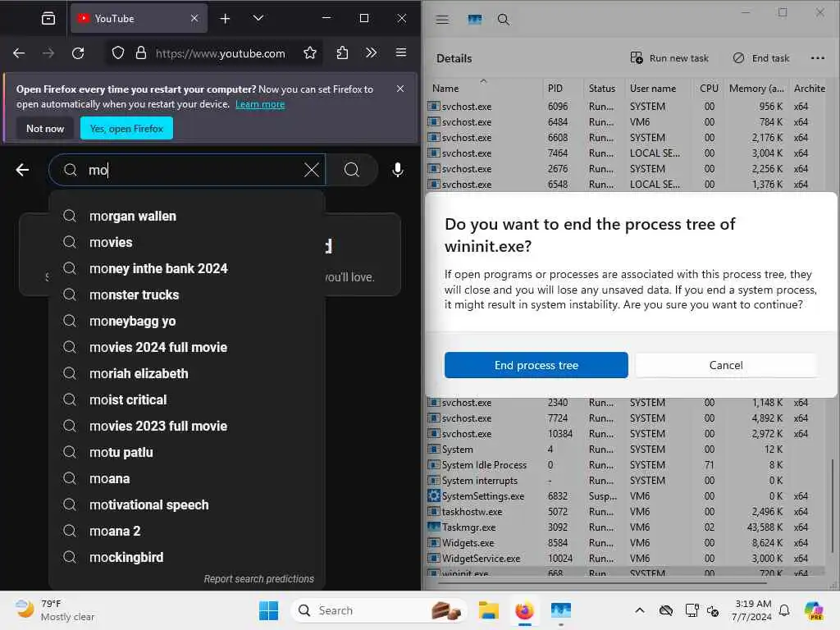Select moana 2 suggestion
Screen dimensions: 840x630
point(187,531)
